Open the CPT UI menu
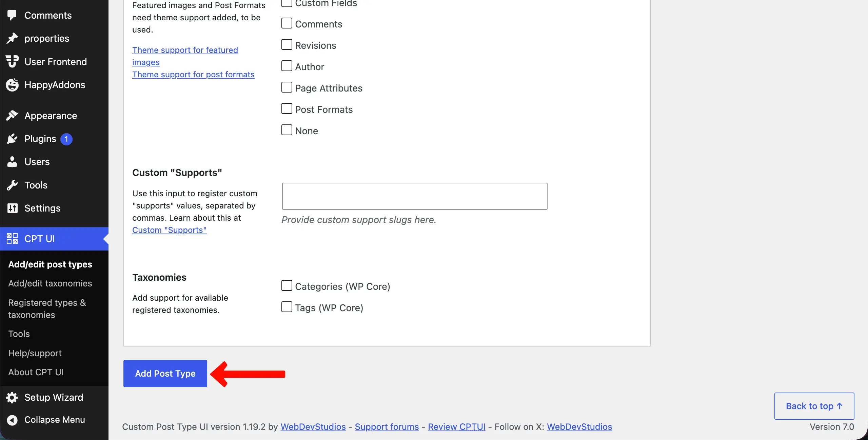 [x=54, y=239]
